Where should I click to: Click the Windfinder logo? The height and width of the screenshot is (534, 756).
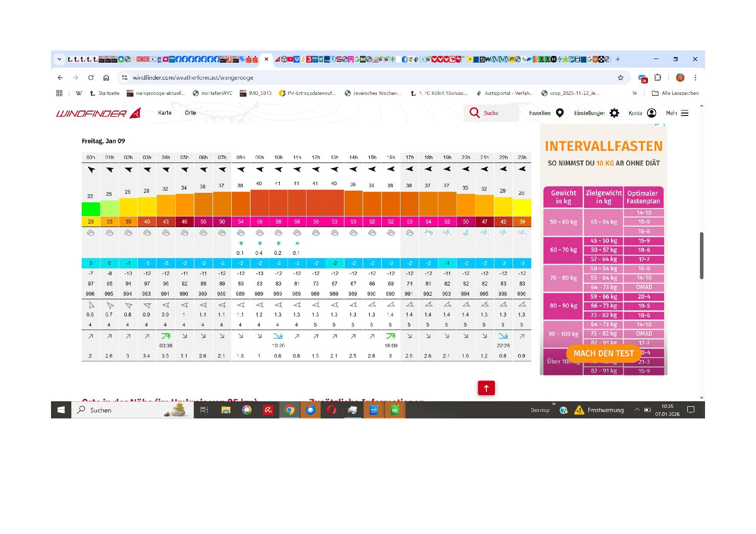pos(98,113)
